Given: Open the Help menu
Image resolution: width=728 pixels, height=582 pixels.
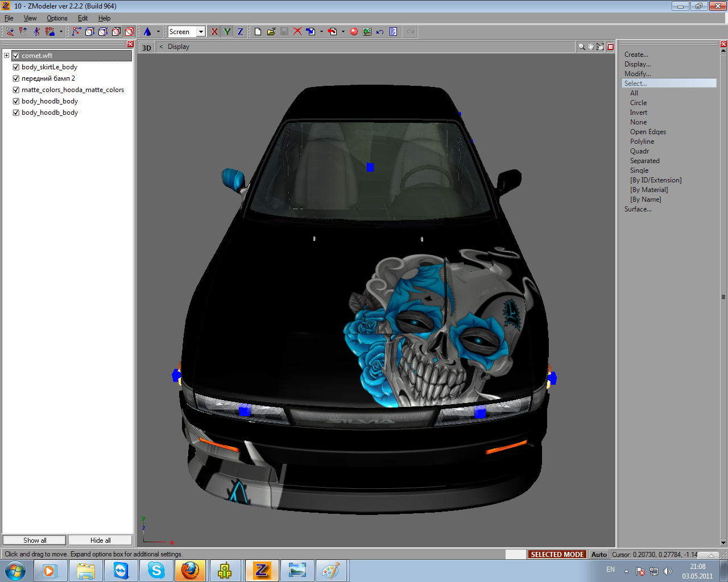Looking at the screenshot, I should [x=104, y=18].
